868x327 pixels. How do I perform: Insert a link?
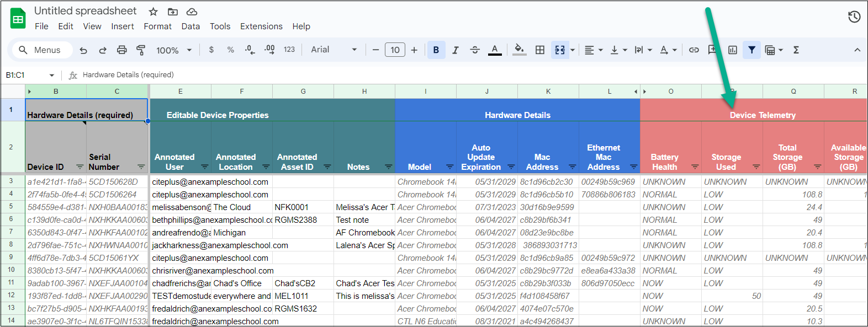pos(694,50)
